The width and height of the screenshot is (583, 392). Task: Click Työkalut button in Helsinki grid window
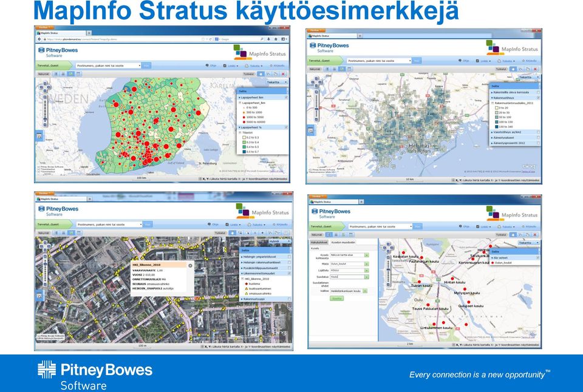tap(501, 69)
